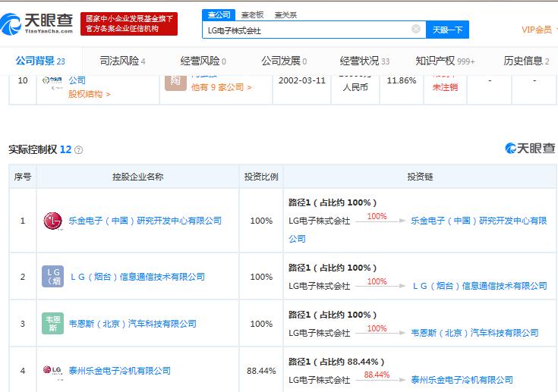
Task: Open 泰州乐金电子冷机有限公司 in name column
Action: [x=120, y=371]
